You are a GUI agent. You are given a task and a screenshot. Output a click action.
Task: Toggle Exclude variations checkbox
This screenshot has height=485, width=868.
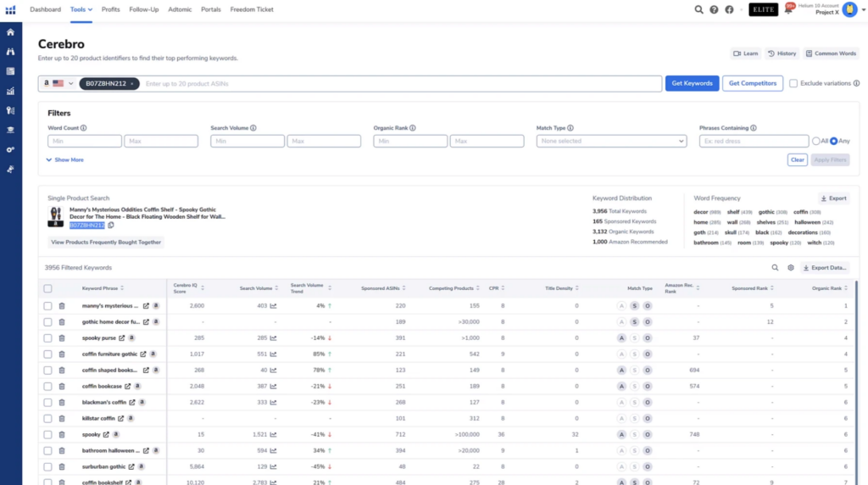793,83
